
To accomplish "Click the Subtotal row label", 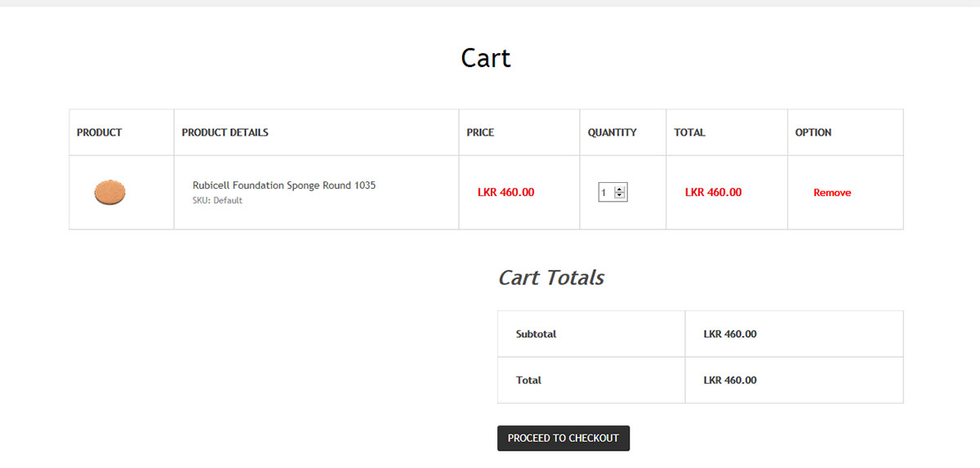I will point(536,334).
